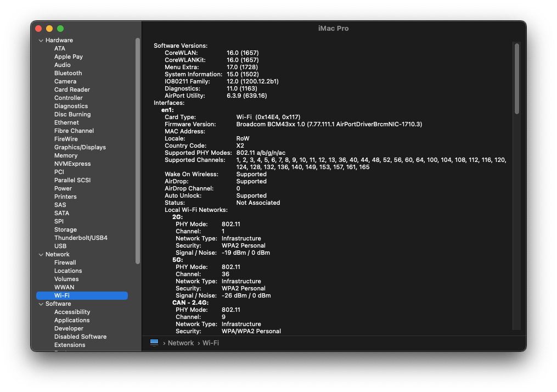Image resolution: width=557 pixels, height=392 pixels.
Task: Click the 5G network heading
Action: [177, 260]
